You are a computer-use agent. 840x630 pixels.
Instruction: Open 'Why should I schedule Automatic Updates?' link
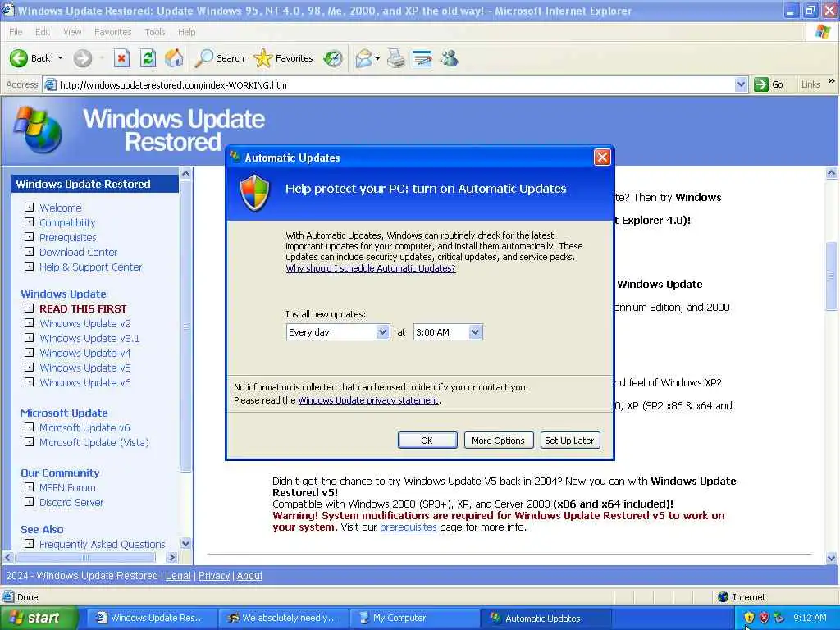coord(371,268)
